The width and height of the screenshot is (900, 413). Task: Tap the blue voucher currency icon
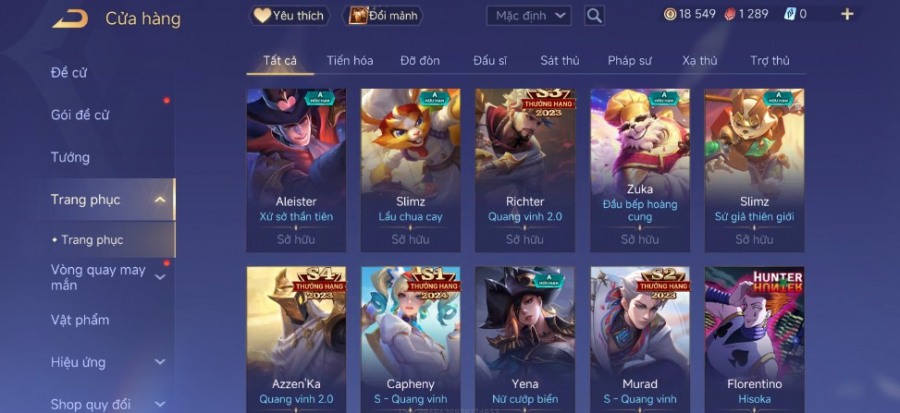(790, 14)
